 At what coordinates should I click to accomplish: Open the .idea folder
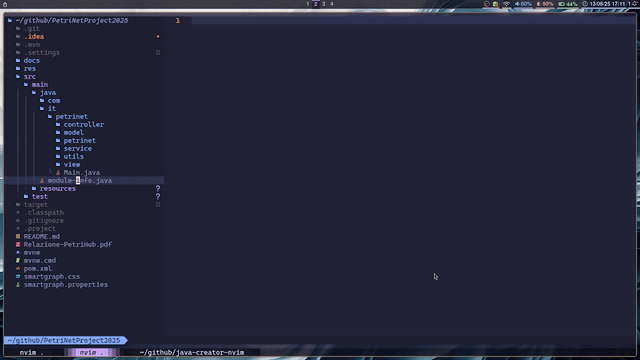point(34,37)
